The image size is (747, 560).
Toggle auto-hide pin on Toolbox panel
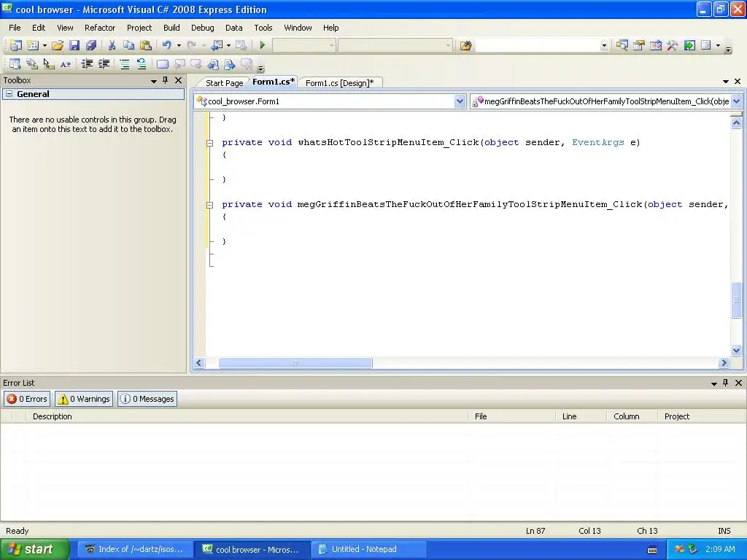[166, 80]
